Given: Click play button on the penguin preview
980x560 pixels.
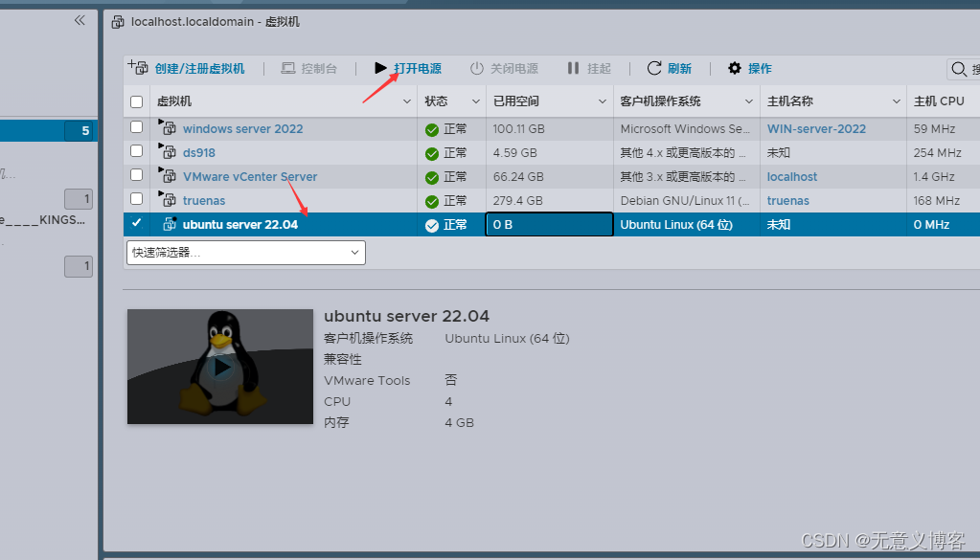Looking at the screenshot, I should pos(220,367).
